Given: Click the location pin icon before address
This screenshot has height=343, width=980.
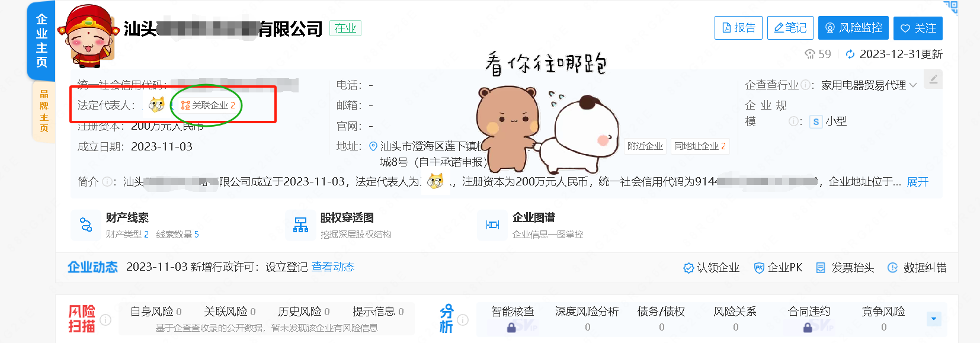Looking at the screenshot, I should click(373, 146).
